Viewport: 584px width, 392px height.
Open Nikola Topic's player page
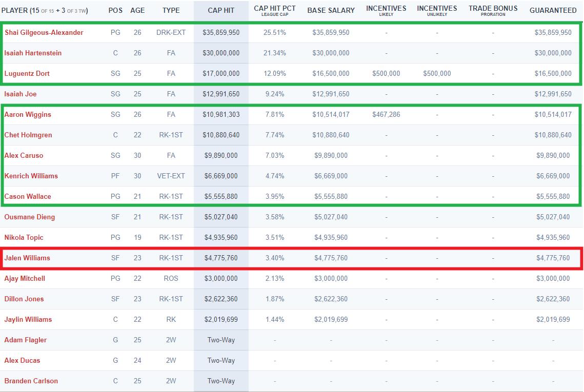coord(24,237)
